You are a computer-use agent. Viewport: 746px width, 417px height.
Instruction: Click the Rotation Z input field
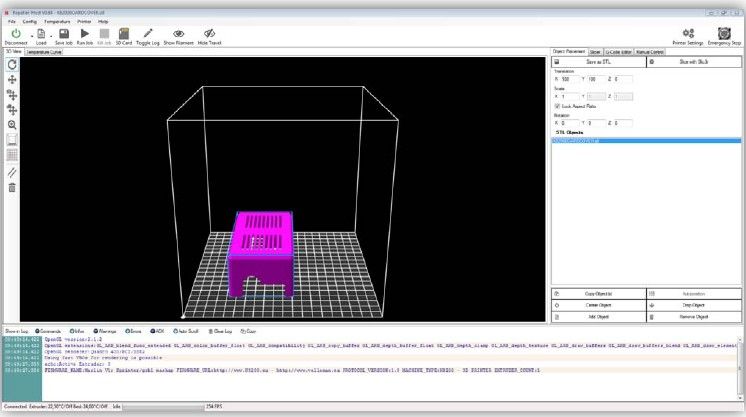pos(623,123)
